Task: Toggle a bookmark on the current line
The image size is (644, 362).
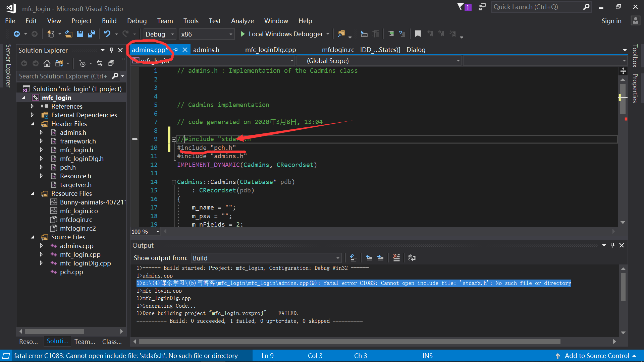Action: point(418,34)
